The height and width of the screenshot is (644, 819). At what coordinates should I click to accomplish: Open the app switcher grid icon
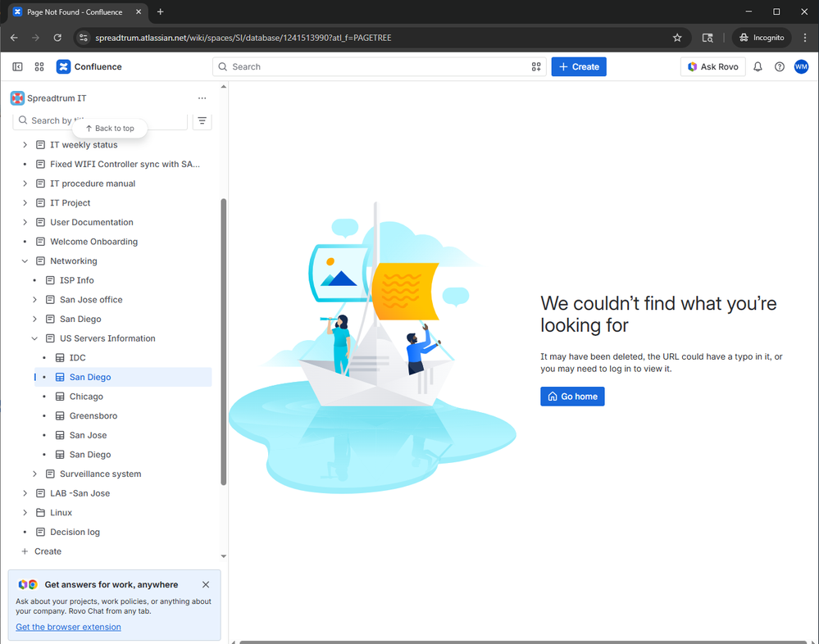pyautogui.click(x=39, y=67)
